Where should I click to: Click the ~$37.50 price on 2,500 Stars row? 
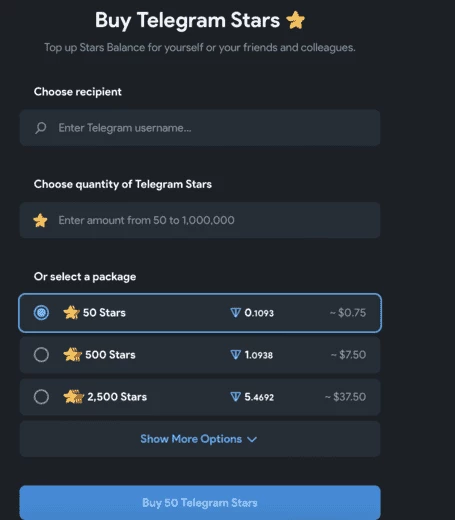pos(345,397)
